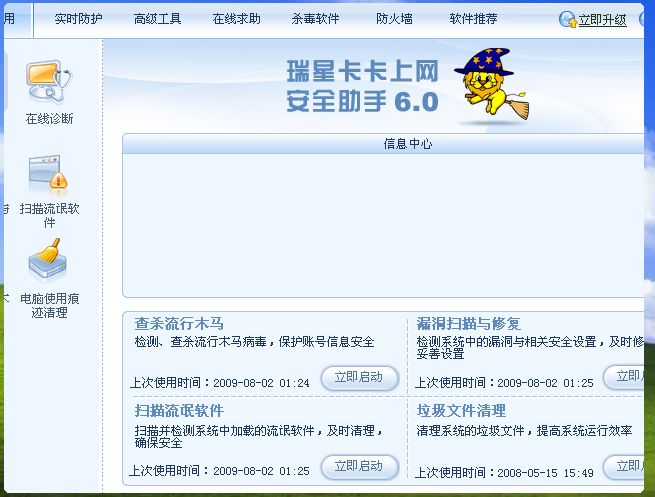The width and height of the screenshot is (655, 497).
Task: Click description 检测、查杀流行木马病毒，保护账号信息安全
Action: (x=254, y=342)
